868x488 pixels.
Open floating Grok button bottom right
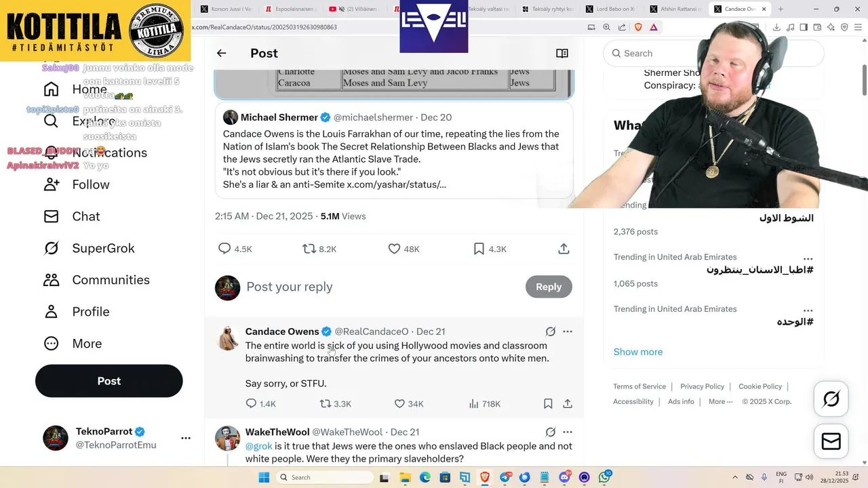point(831,399)
